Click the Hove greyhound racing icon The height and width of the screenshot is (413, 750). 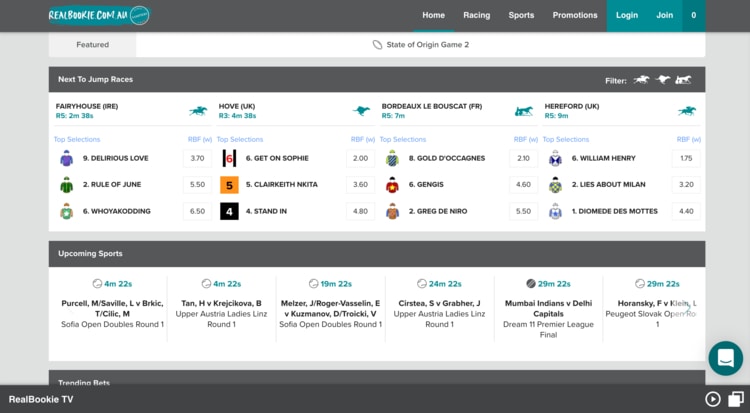[x=361, y=111]
